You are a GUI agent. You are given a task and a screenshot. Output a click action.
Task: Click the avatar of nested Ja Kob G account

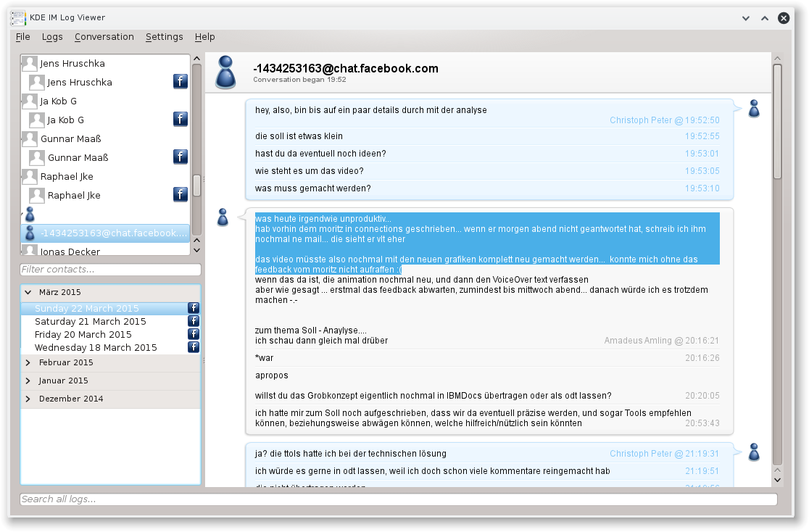[x=37, y=120]
